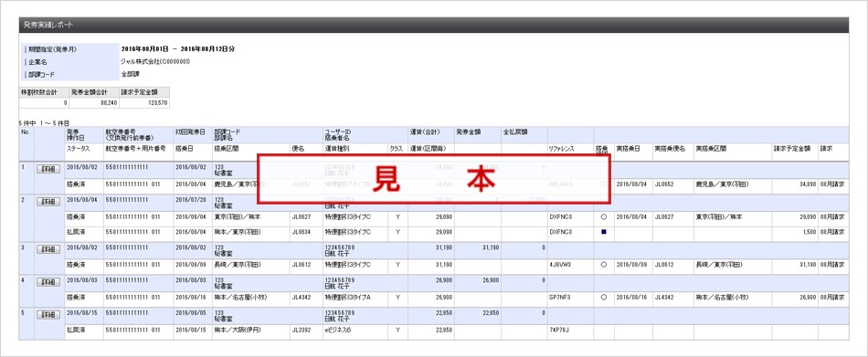The image size is (868, 357).
Task: Select reference code SP7NF3
Action: pos(559,298)
